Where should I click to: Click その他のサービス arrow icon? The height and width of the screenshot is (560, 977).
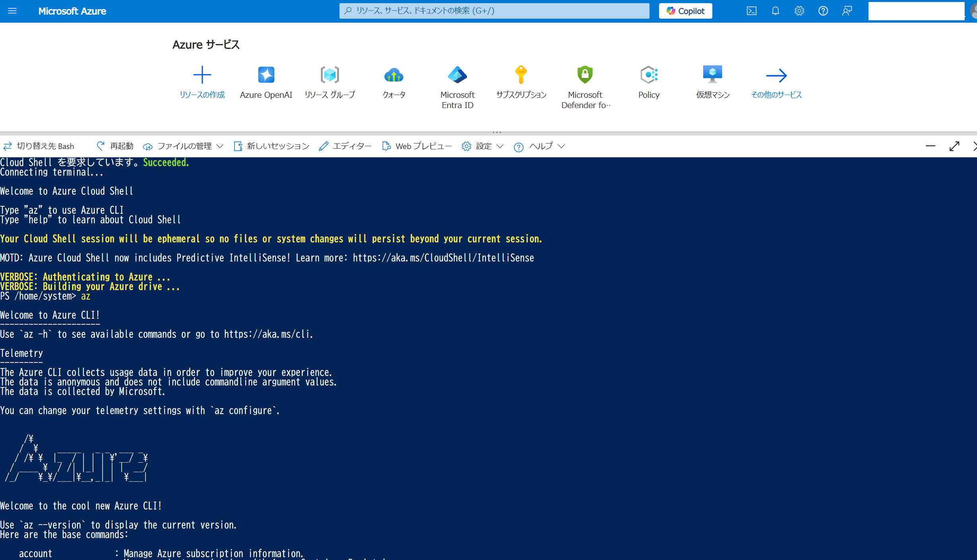(776, 75)
